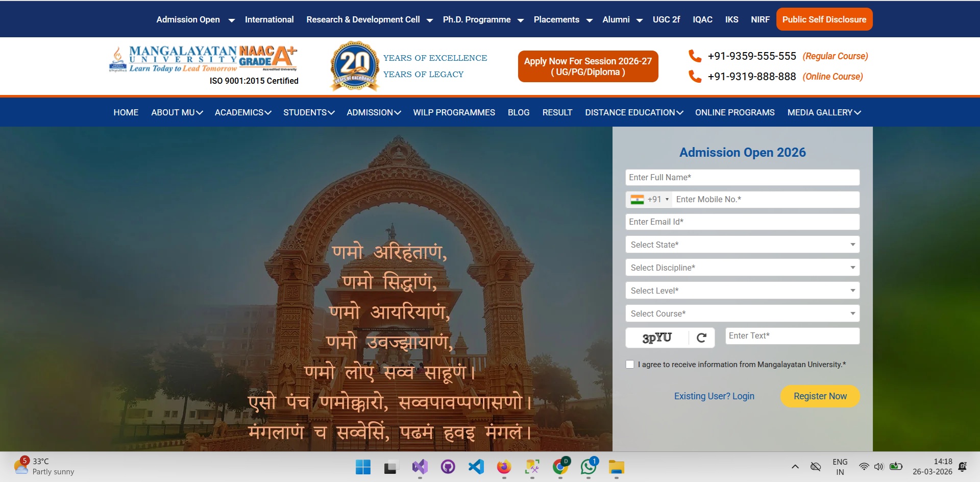Click the Register Now button
The width and height of the screenshot is (980, 482).
(x=820, y=396)
